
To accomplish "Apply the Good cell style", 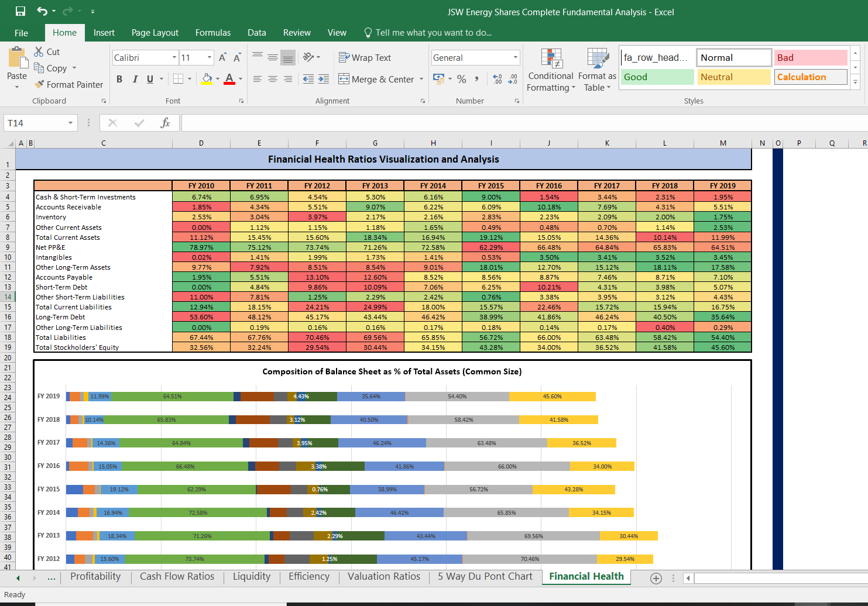I will click(x=657, y=77).
